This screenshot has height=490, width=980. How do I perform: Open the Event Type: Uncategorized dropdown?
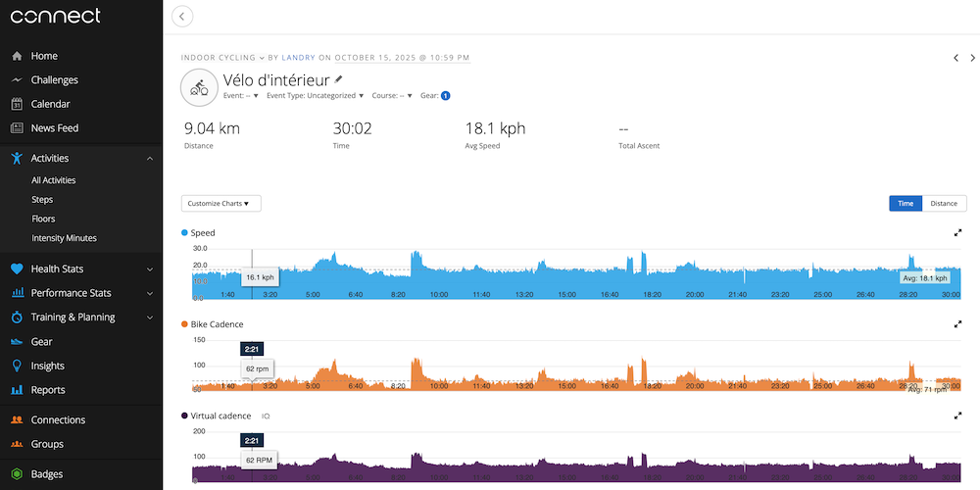click(315, 96)
